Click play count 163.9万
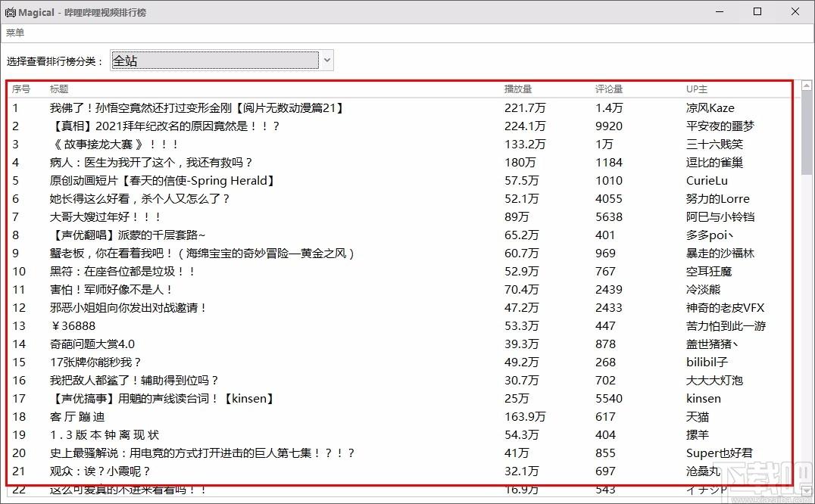 pyautogui.click(x=525, y=417)
